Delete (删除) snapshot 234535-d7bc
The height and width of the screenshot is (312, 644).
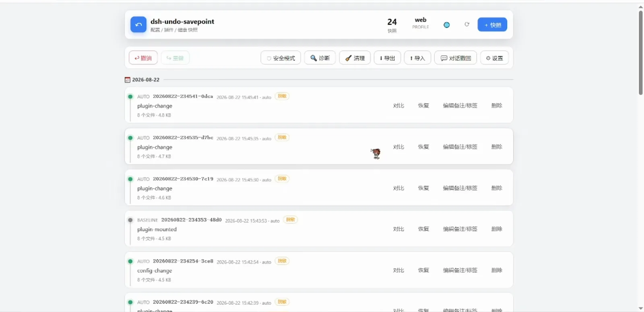tap(497, 147)
